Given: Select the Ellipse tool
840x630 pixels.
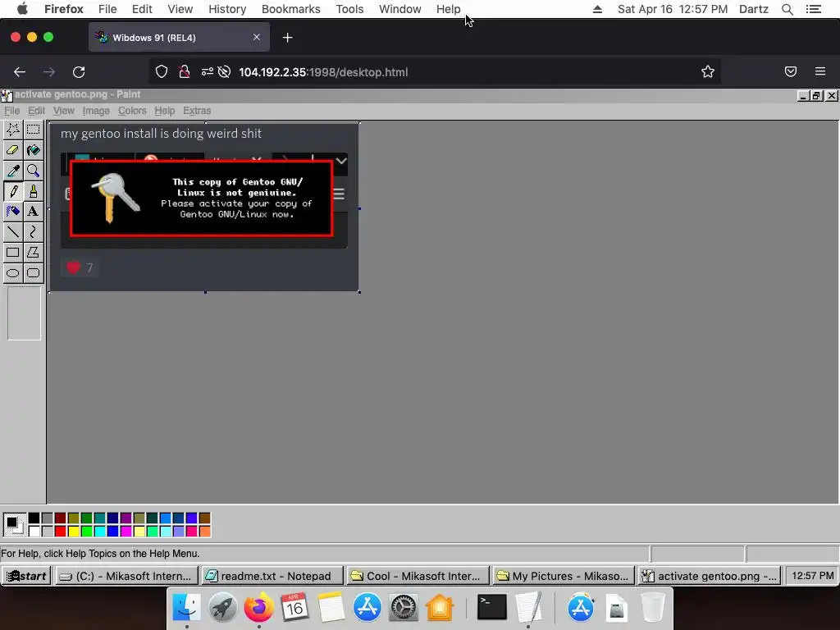Looking at the screenshot, I should [x=13, y=272].
